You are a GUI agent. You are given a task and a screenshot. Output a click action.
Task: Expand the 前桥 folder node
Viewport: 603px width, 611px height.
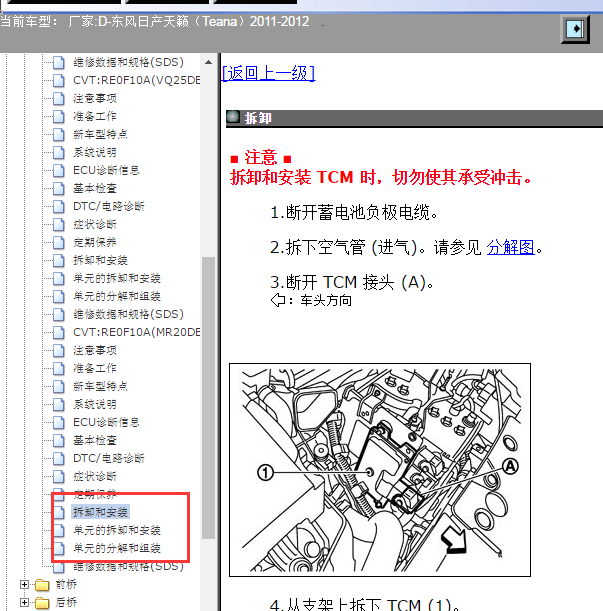[x=24, y=585]
